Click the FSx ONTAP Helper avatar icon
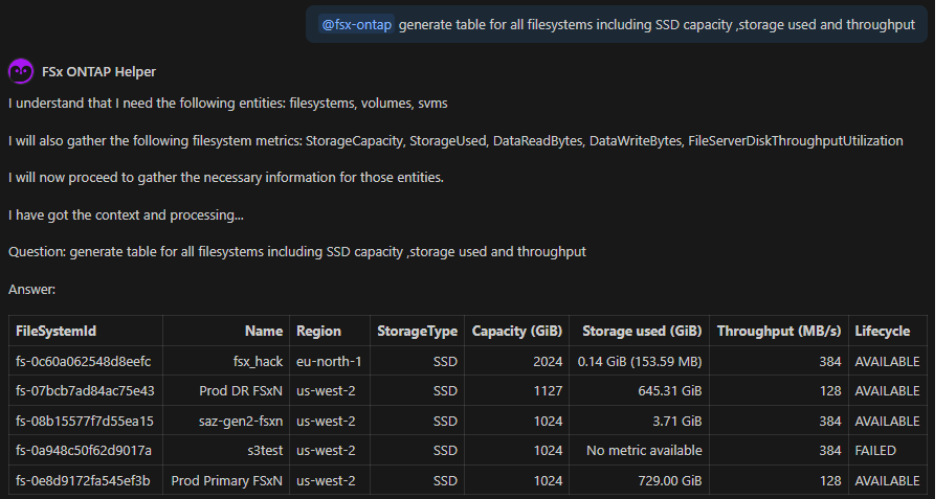The width and height of the screenshot is (936, 499). coord(21,72)
